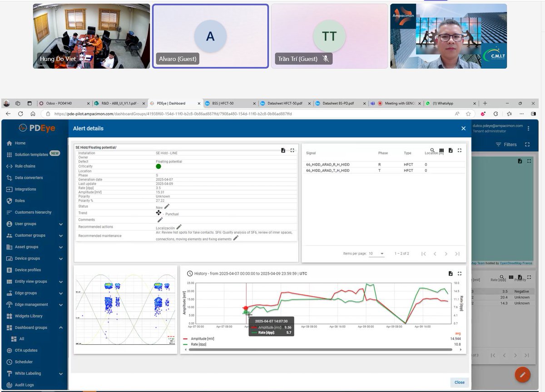Open Items per page dropdown
The height and width of the screenshot is (392, 545).
(377, 254)
